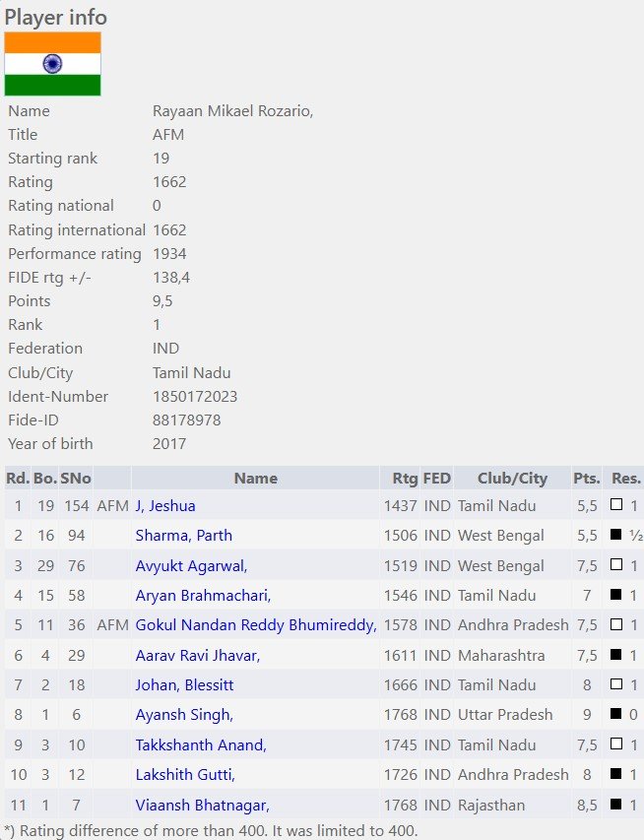Open Aarav Ravi Jhavar profile

(x=198, y=655)
